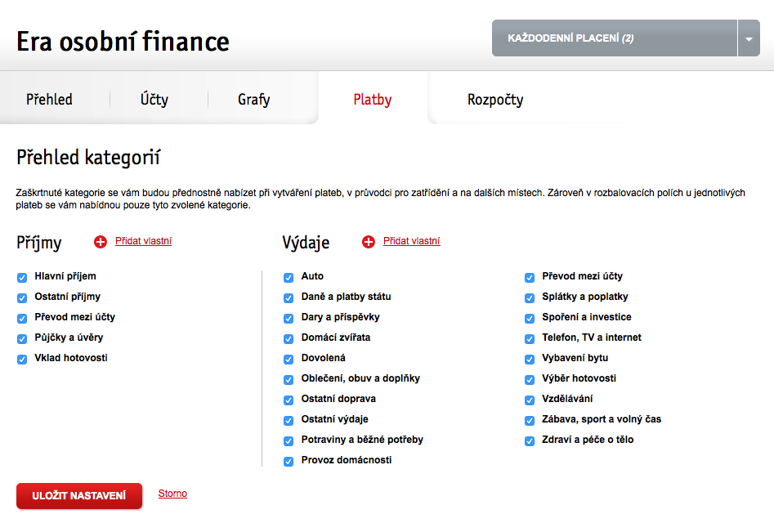Viewport: 774px width, 532px height.
Task: Click Přidat vlastní link next to Příjmy
Action: [144, 241]
